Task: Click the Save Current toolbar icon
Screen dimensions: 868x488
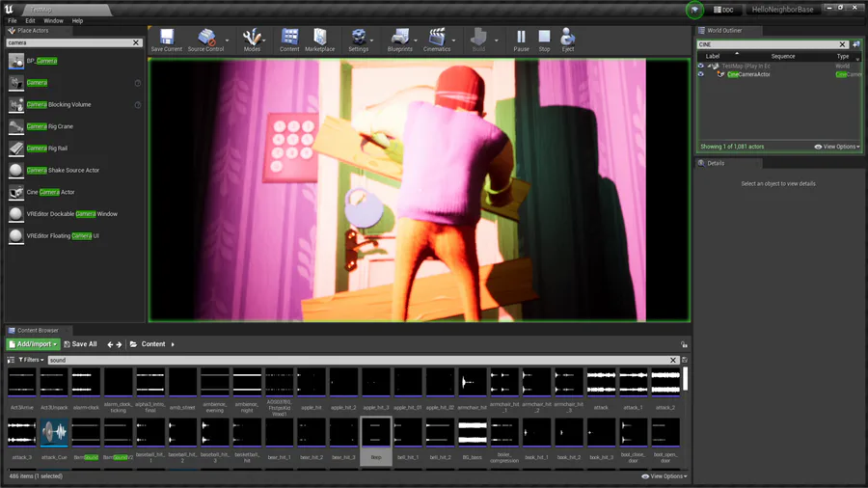Action: coord(167,40)
